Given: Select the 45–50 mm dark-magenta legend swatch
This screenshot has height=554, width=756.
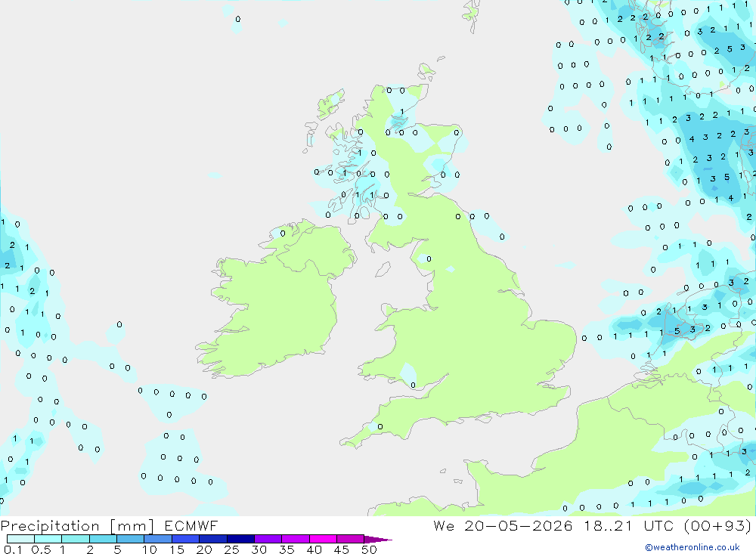Looking at the screenshot, I should (x=351, y=539).
